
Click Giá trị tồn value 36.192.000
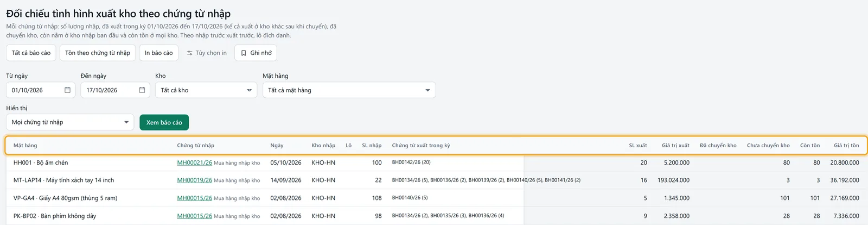[845, 180]
